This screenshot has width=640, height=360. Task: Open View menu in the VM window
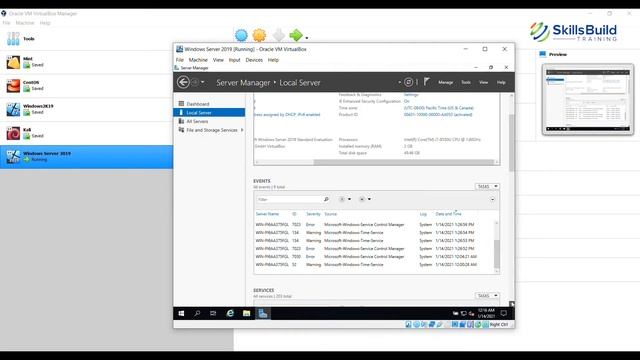click(218, 60)
